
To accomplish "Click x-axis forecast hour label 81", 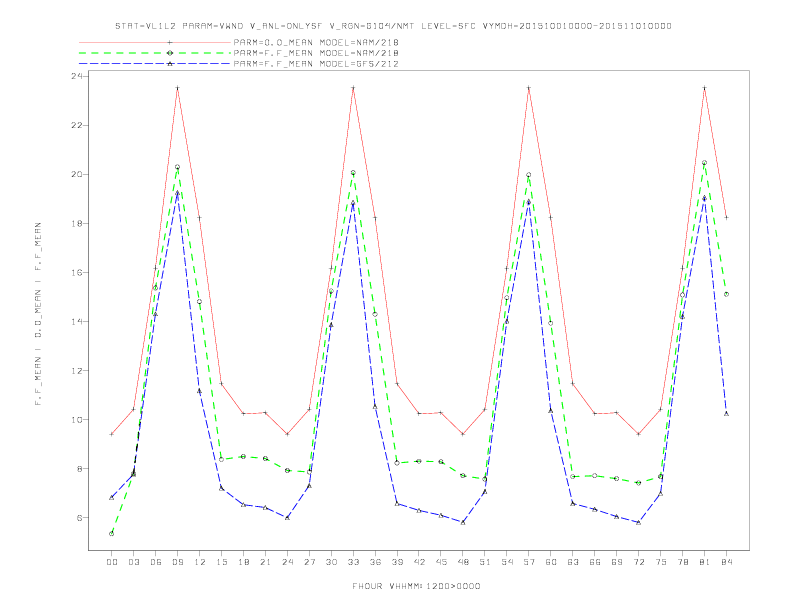I will click(x=705, y=562).
